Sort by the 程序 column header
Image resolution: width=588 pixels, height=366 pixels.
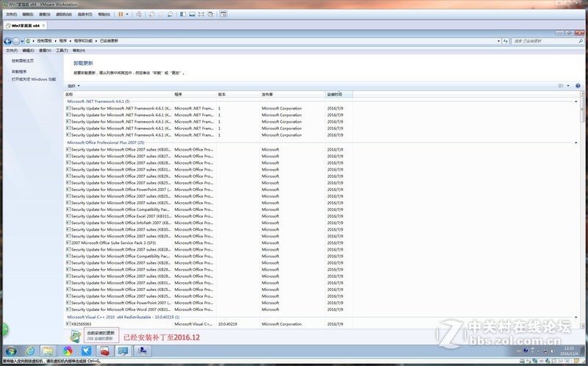[194, 95]
